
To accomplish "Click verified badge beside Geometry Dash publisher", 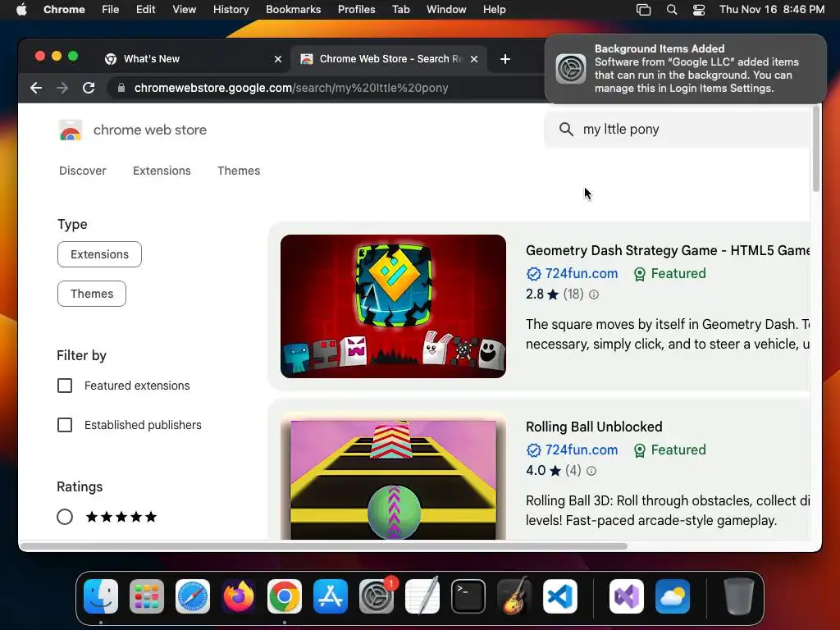I will (x=533, y=274).
